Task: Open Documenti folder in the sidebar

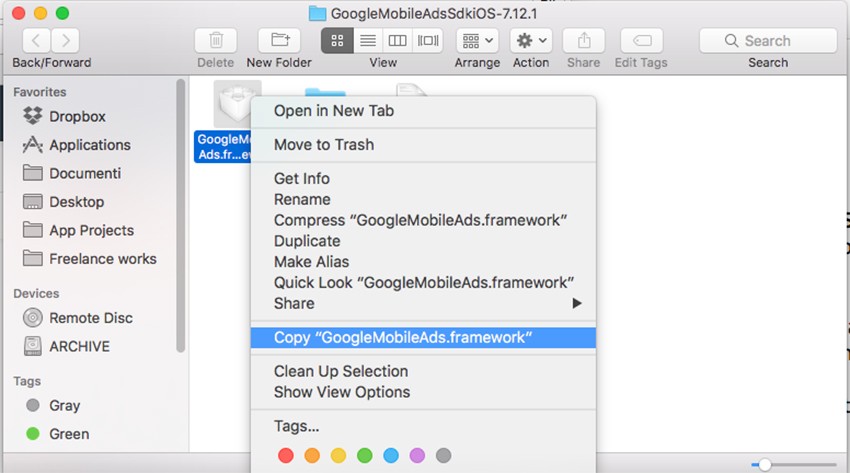Action: pyautogui.click(x=85, y=173)
